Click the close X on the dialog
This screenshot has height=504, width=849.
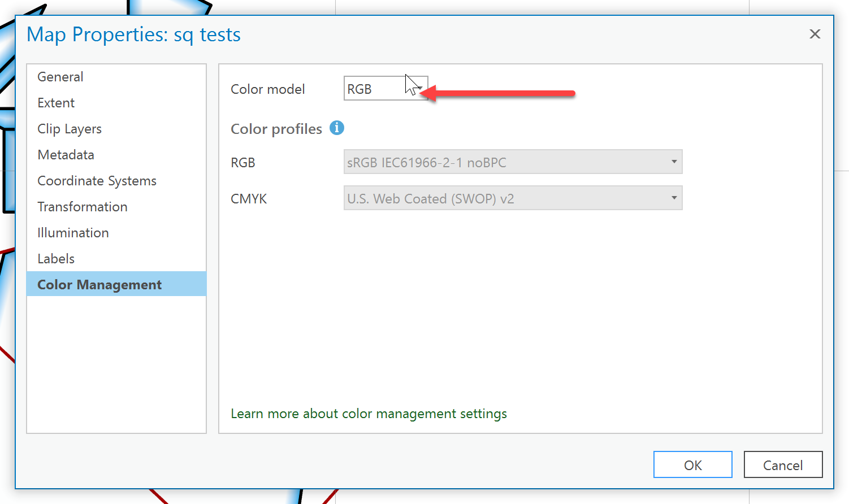[x=815, y=34]
